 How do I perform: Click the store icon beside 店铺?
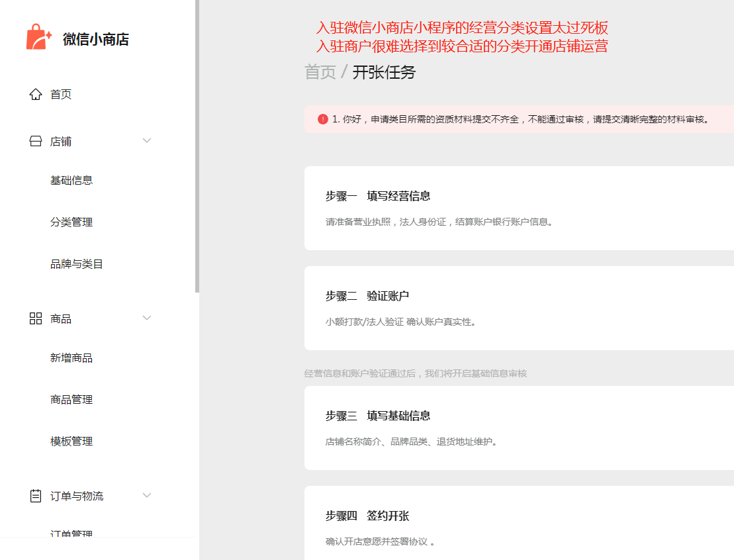pos(36,142)
